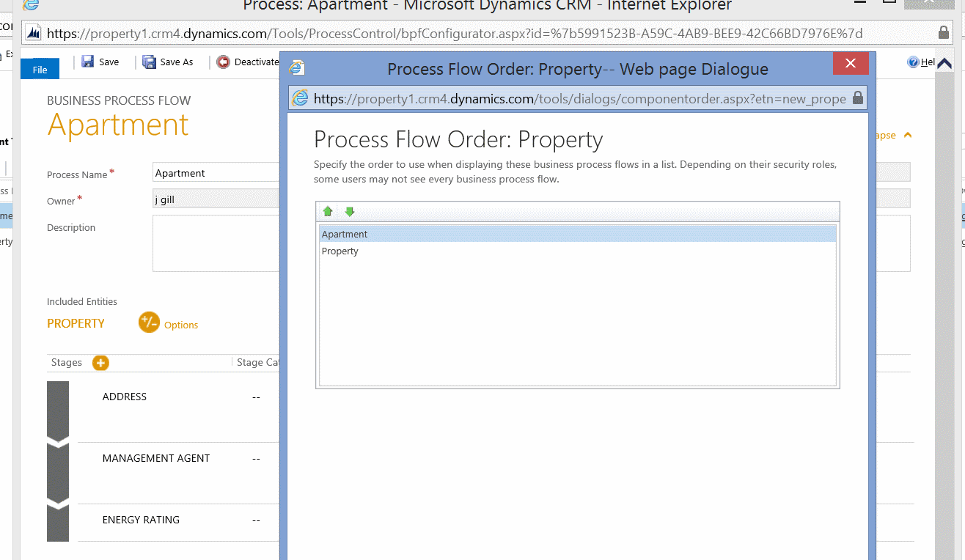
Task: Deactivate the Apartment process
Action: click(x=248, y=62)
